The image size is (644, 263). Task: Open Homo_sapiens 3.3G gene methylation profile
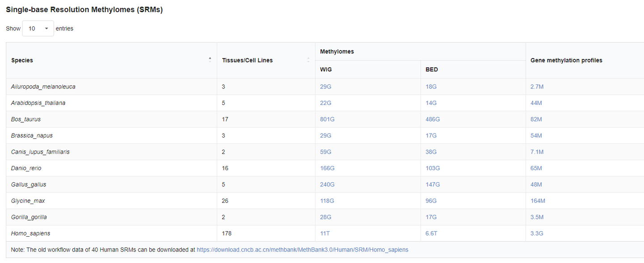click(537, 234)
